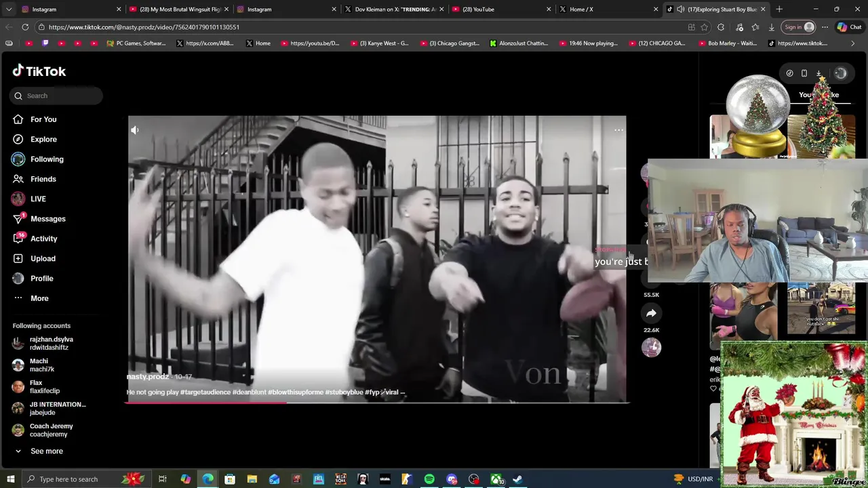868x488 pixels.
Task: Switch to My Most Brutal Wingsuit tab
Action: point(180,9)
